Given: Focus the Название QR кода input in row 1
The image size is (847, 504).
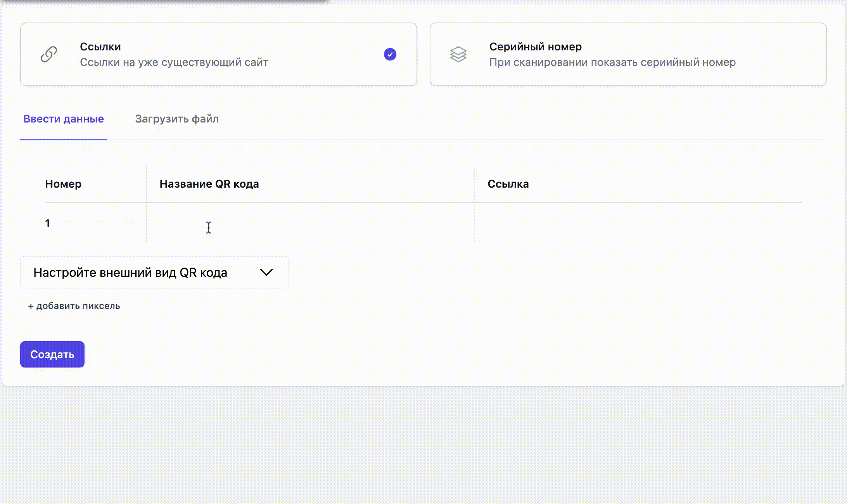Looking at the screenshot, I should 310,224.
